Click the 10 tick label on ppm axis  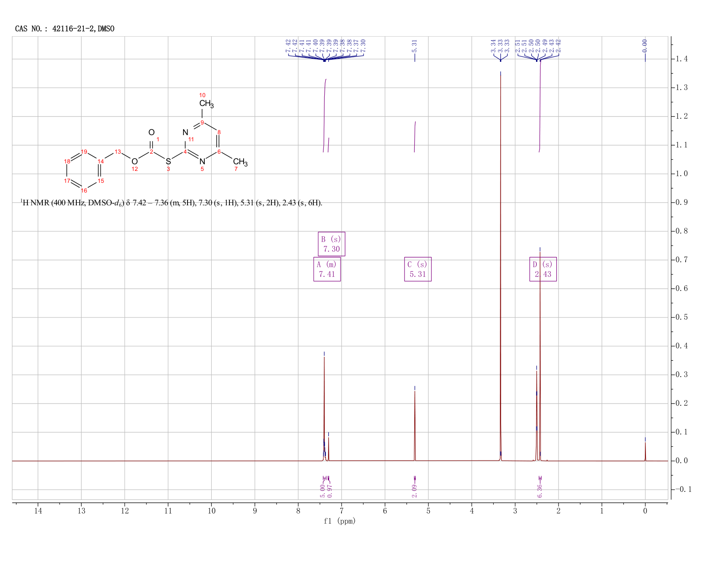coord(211,511)
